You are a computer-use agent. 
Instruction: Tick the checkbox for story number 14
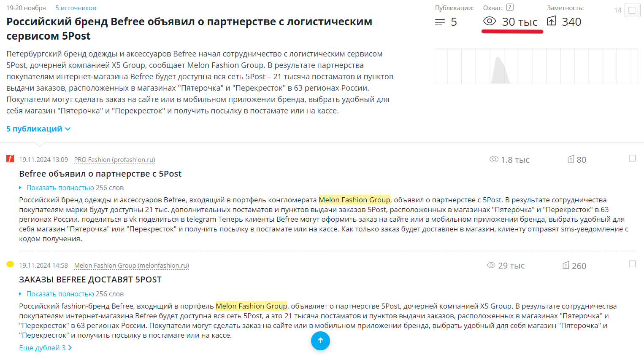coord(632,10)
